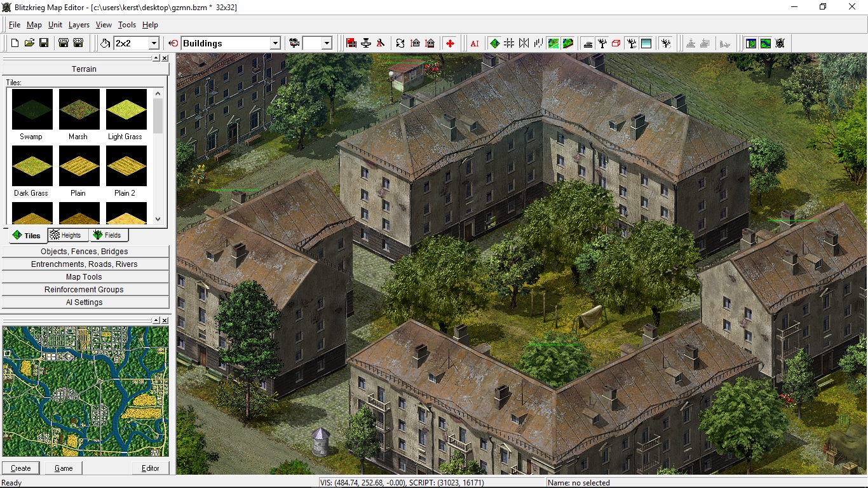Open the Layers menu
The image size is (868, 488).
coord(79,25)
